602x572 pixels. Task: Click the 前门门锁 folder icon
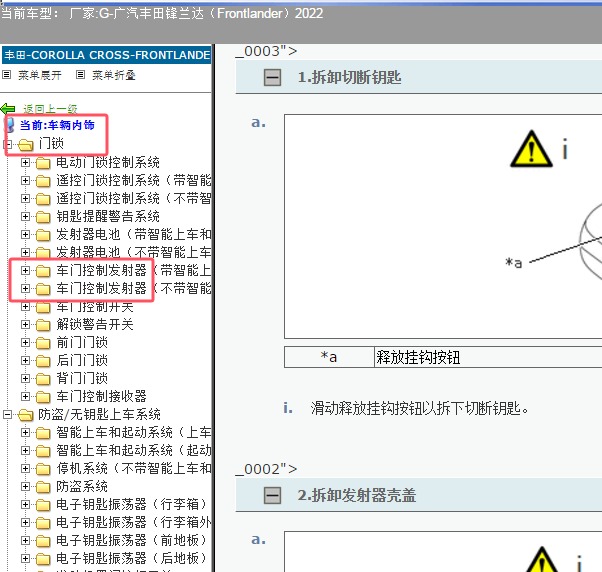point(43,342)
